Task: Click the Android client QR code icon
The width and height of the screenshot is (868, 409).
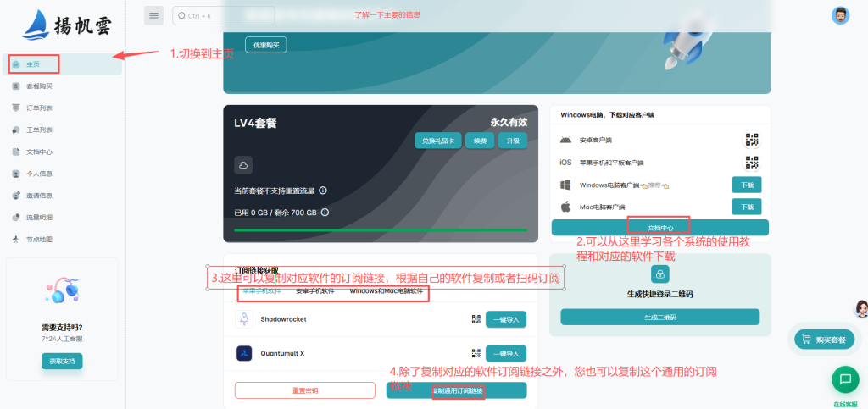Action: (x=751, y=140)
